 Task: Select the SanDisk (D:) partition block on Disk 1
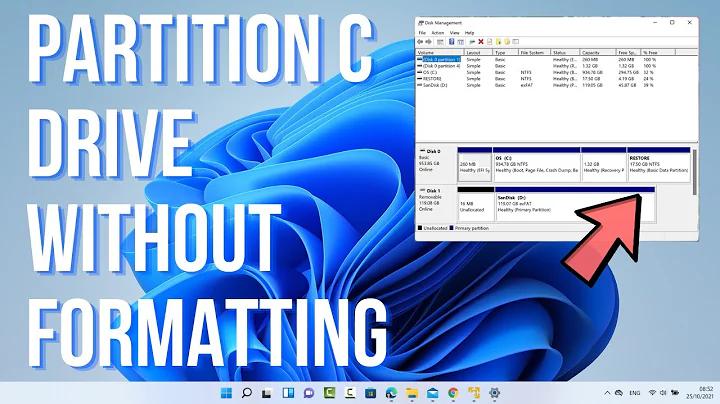pyautogui.click(x=575, y=204)
